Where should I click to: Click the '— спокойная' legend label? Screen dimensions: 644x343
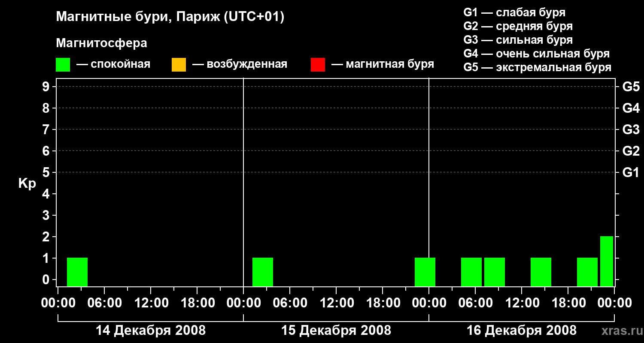(x=113, y=65)
